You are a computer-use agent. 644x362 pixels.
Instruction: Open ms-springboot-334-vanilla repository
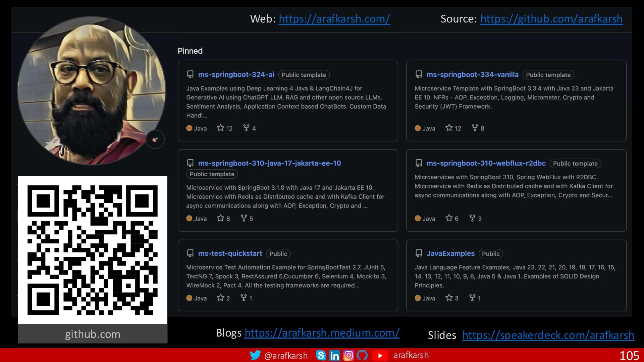click(472, 74)
